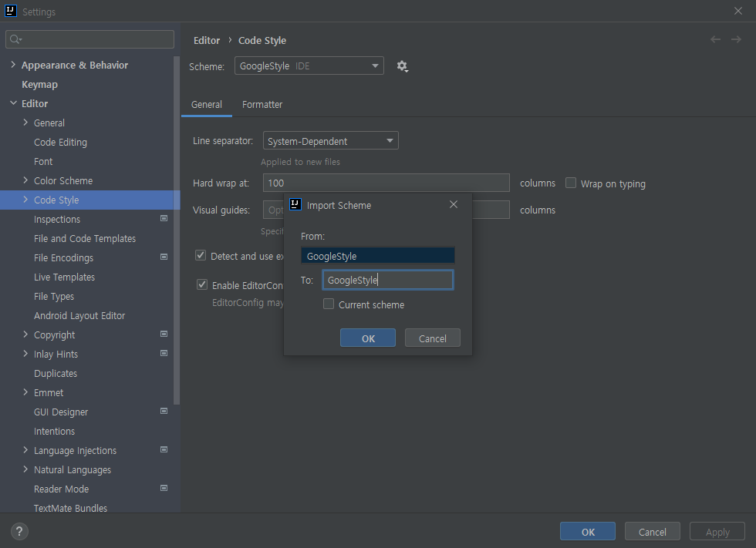Expand Appearance & Behavior section
756x548 pixels.
[13, 65]
